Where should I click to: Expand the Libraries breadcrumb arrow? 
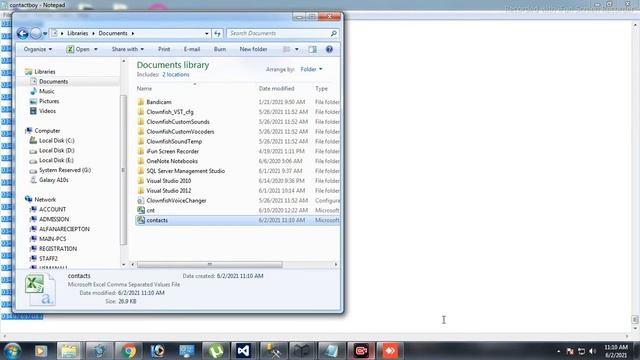pos(93,33)
